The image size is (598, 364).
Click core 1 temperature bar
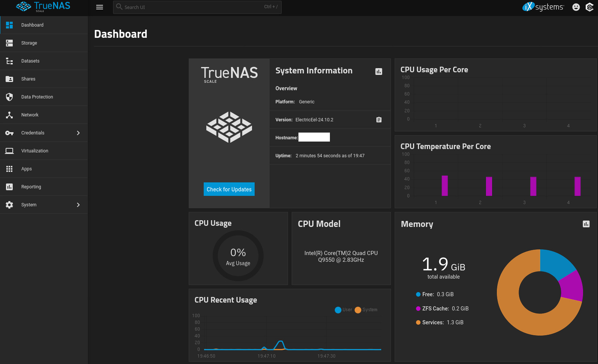[445, 186]
